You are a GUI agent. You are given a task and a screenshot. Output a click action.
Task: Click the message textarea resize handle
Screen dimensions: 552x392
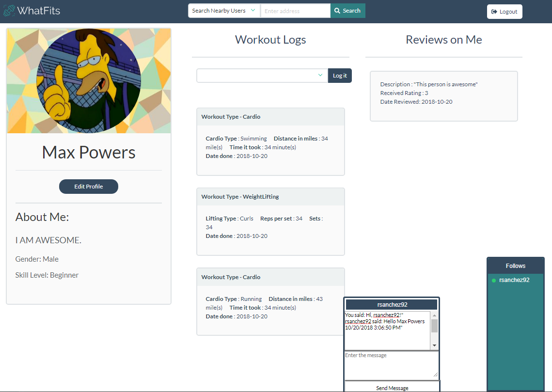[x=436, y=375]
